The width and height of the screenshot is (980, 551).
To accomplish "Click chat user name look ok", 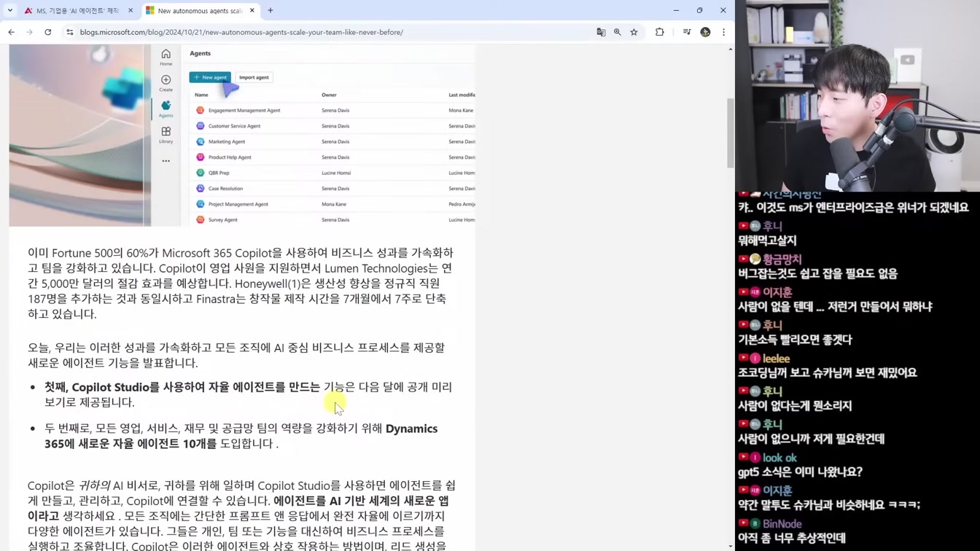I will (779, 458).
